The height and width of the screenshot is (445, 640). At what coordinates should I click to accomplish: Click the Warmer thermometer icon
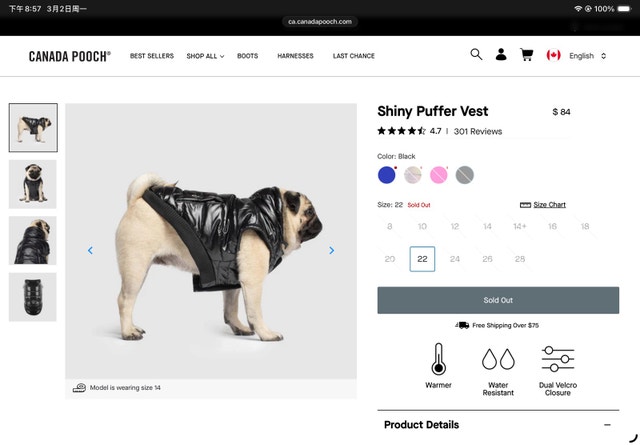pos(438,359)
